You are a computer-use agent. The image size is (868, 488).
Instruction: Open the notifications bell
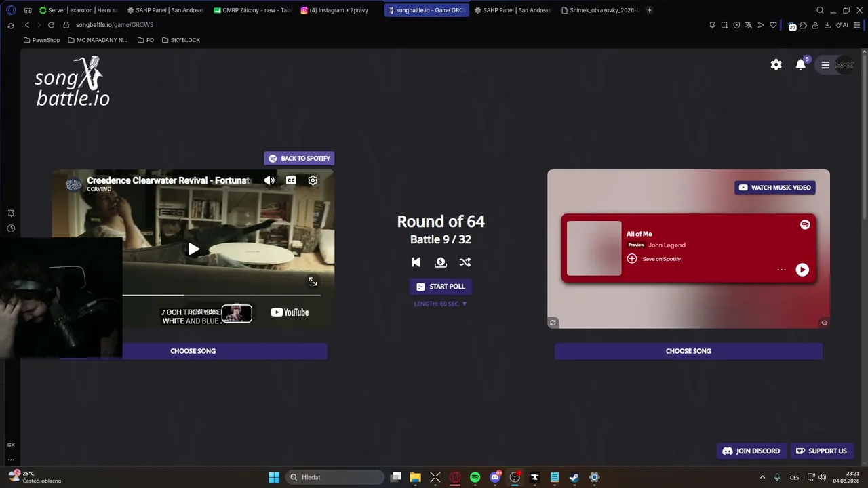coord(801,64)
